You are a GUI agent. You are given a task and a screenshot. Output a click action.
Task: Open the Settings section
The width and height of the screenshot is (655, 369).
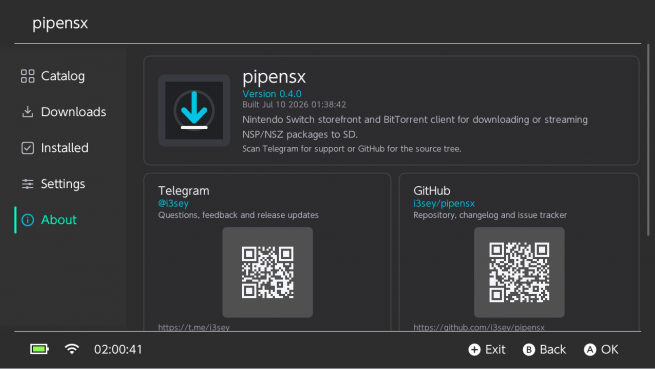(63, 184)
